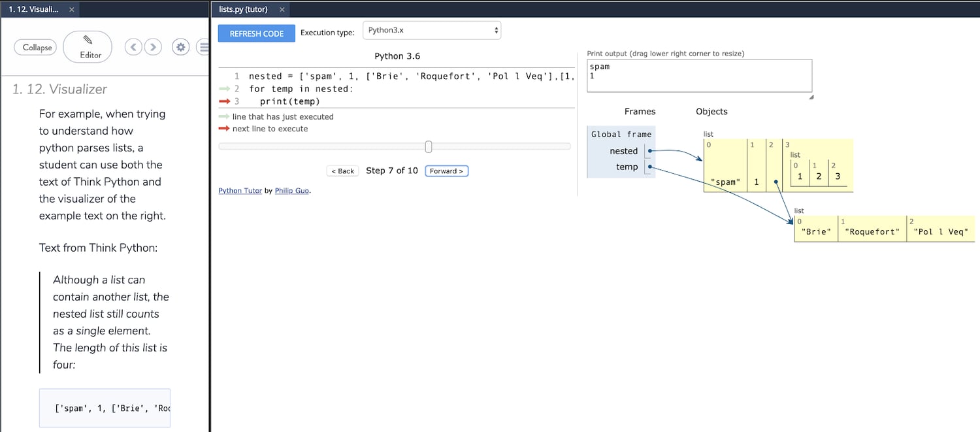The image size is (980, 432).
Task: Open the Python Tutor link
Action: [238, 190]
